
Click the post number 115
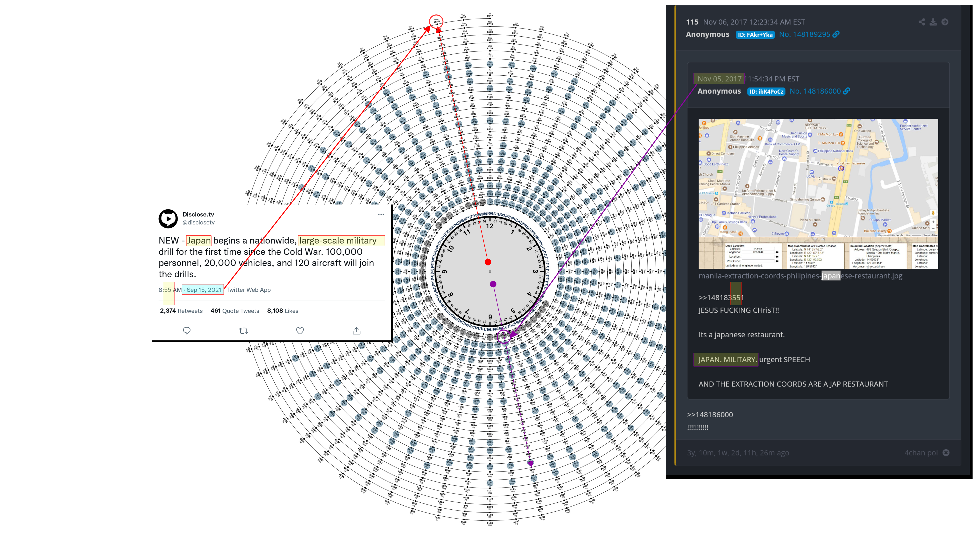click(692, 22)
